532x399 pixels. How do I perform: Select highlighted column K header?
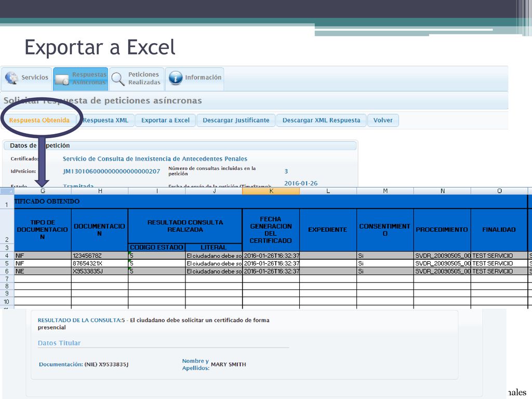pos(271,191)
